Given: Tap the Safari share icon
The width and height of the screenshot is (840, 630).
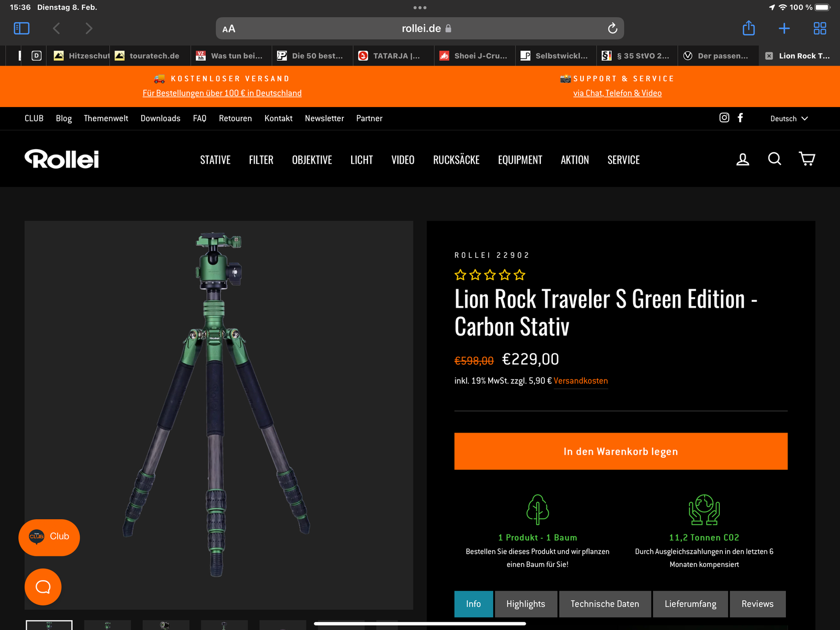Looking at the screenshot, I should (749, 28).
